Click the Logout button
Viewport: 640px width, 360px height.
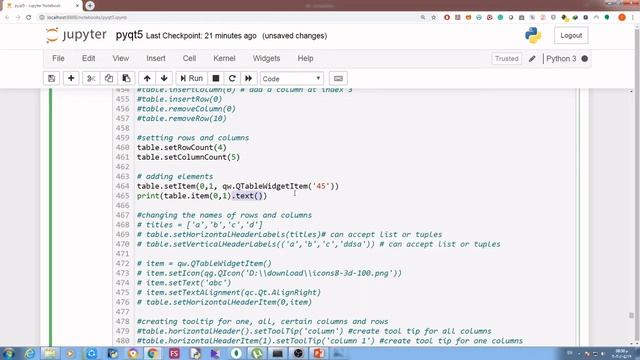(571, 36)
